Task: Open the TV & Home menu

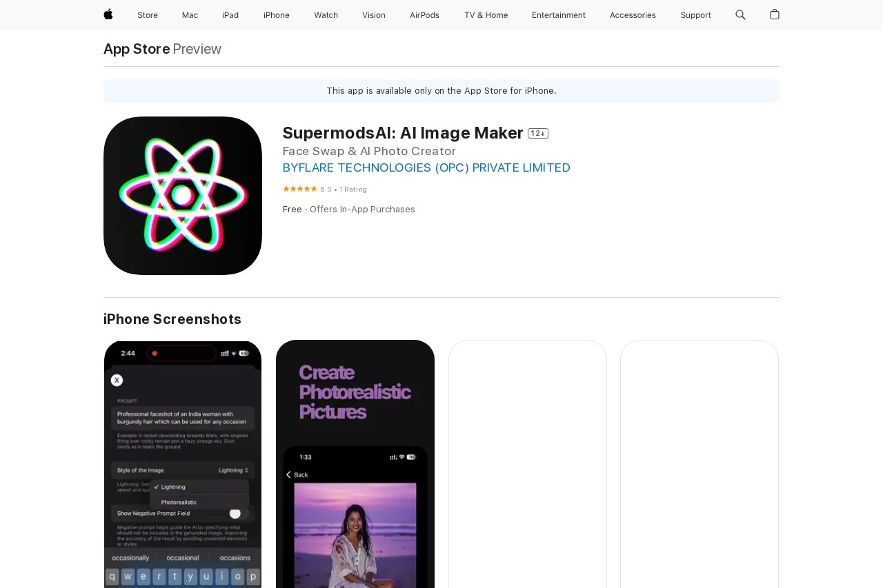Action: click(486, 15)
